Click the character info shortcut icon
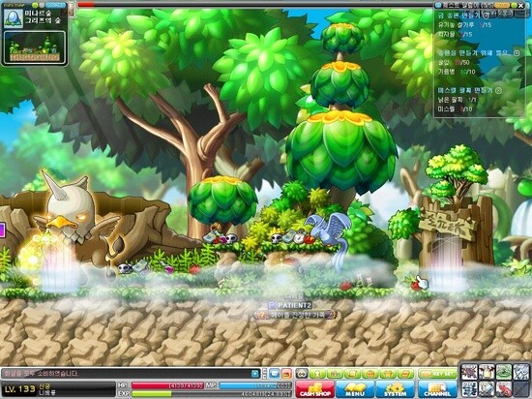This screenshot has height=399, width=532. point(317,374)
